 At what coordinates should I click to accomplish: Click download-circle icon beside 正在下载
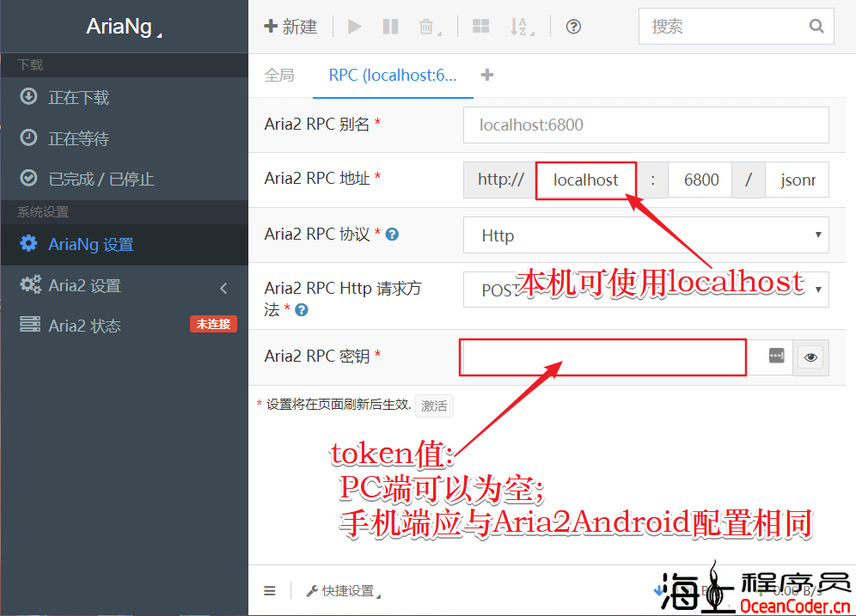28,96
